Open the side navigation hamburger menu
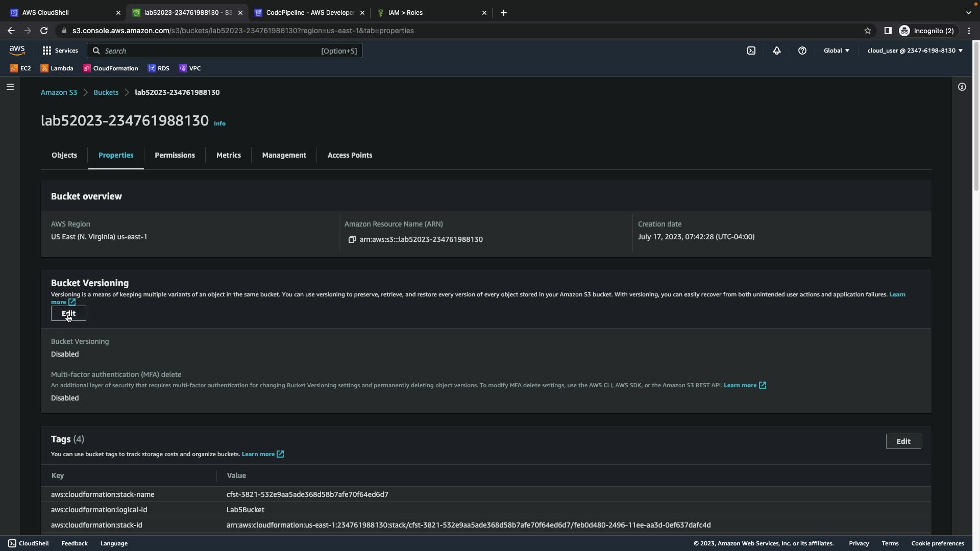The height and width of the screenshot is (551, 980). [10, 87]
